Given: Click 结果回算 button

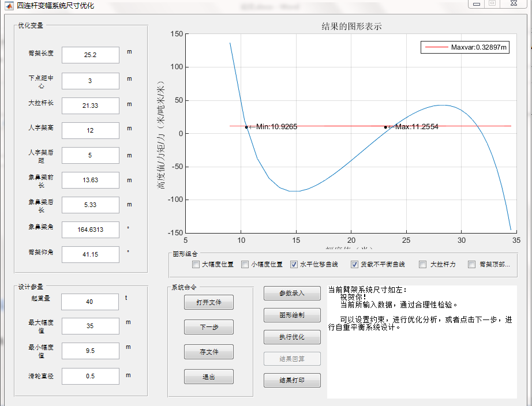Looking at the screenshot, I should (x=292, y=359).
